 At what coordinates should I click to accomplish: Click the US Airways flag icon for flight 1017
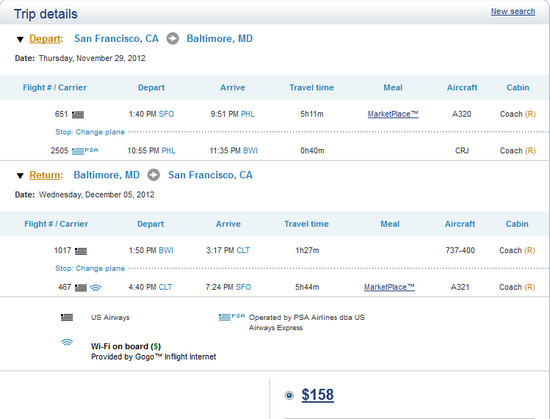tap(81, 251)
